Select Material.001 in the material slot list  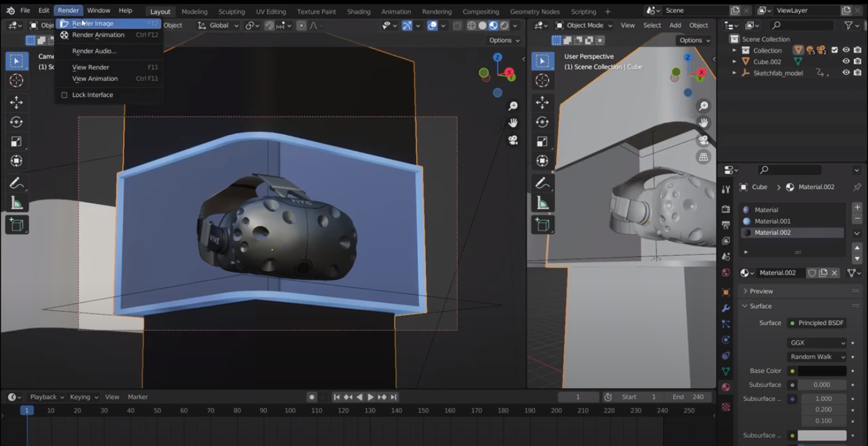772,221
